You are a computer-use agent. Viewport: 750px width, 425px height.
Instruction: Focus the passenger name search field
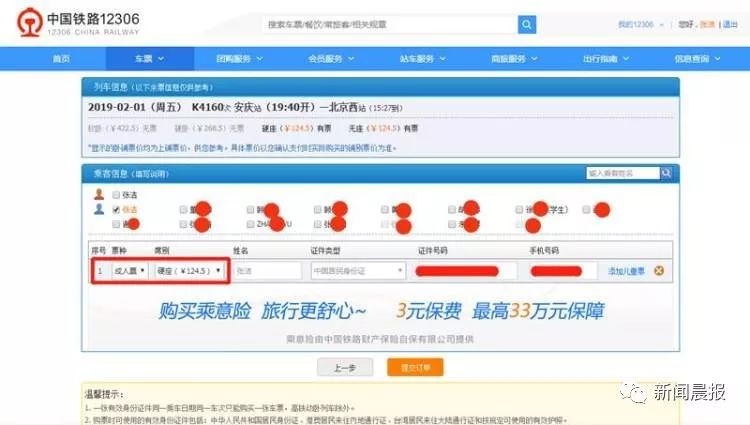point(623,173)
